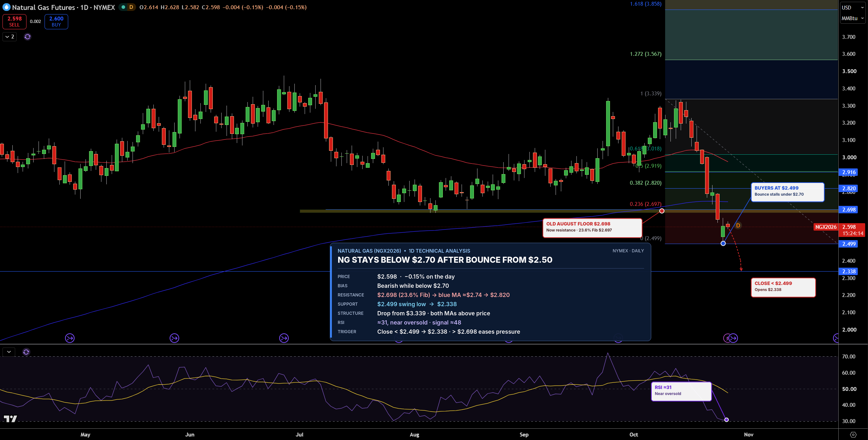Click the red 2.598 SELL button
The height and width of the screenshot is (440, 868).
pyautogui.click(x=14, y=22)
